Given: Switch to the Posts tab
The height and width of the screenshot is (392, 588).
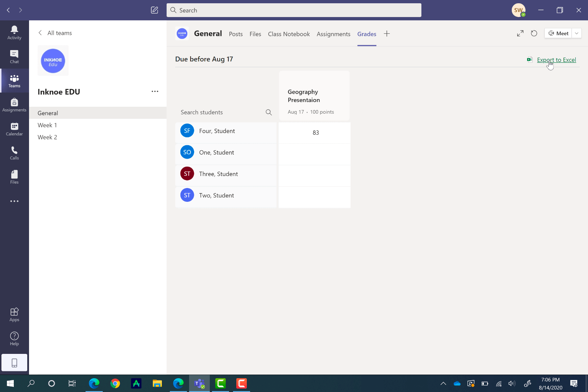Looking at the screenshot, I should pos(236,34).
